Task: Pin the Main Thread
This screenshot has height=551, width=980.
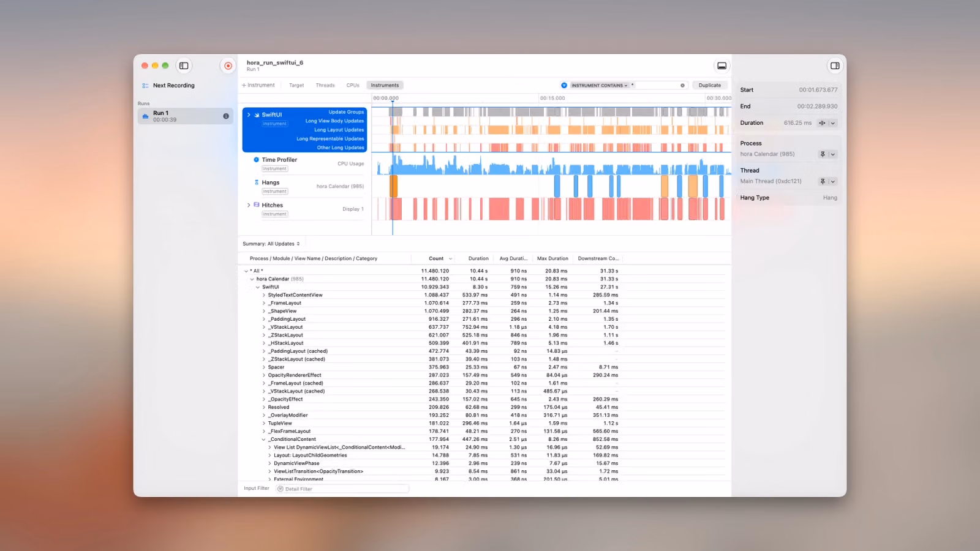Action: point(823,181)
